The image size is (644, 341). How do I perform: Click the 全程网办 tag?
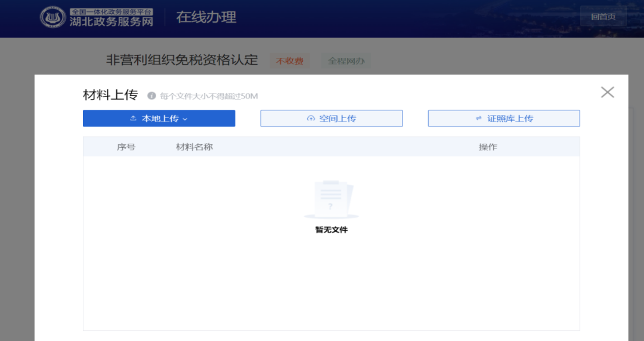pos(346,61)
